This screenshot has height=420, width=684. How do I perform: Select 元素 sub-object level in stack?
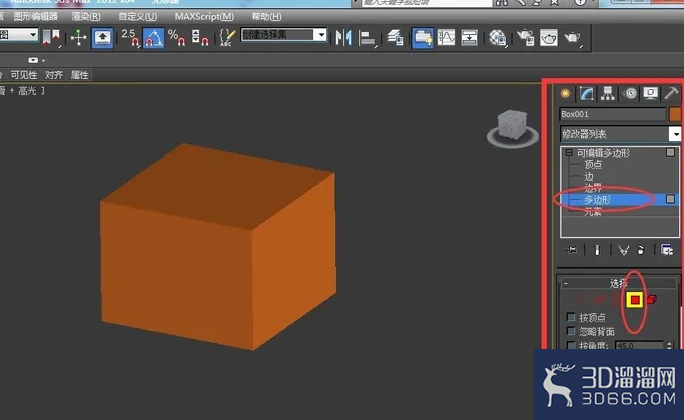[x=593, y=212]
